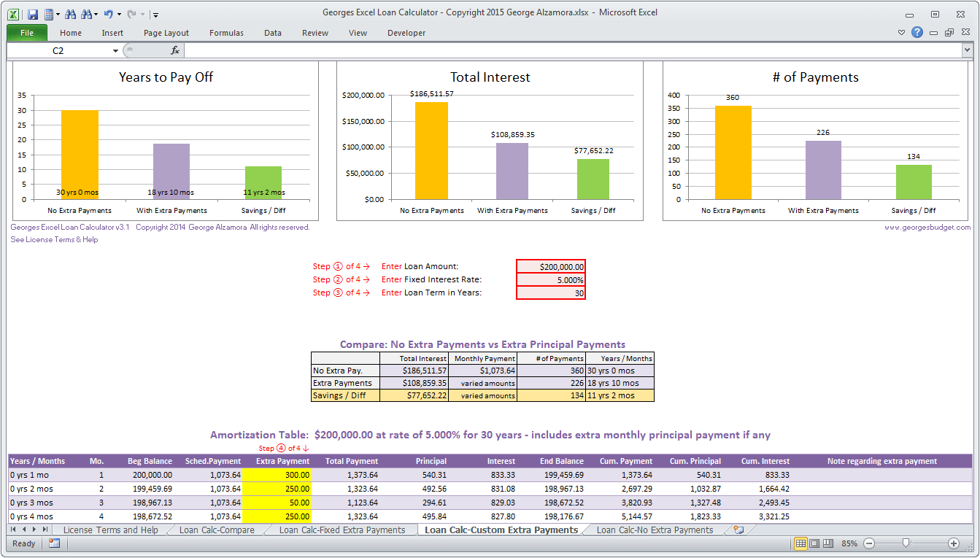
Task: Click the calculator icon in Quick Access Toolbar
Action: pos(49,14)
